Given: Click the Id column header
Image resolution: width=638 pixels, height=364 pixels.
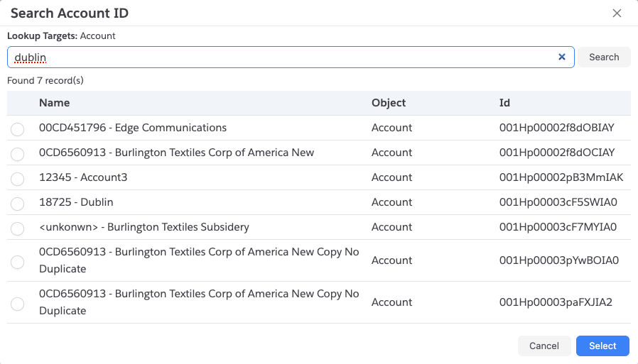Looking at the screenshot, I should click(x=504, y=103).
